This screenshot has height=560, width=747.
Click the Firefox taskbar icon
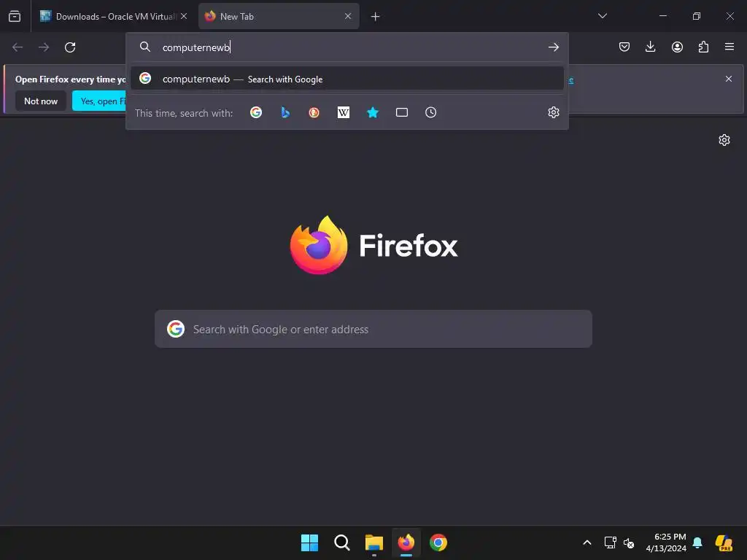pyautogui.click(x=406, y=542)
